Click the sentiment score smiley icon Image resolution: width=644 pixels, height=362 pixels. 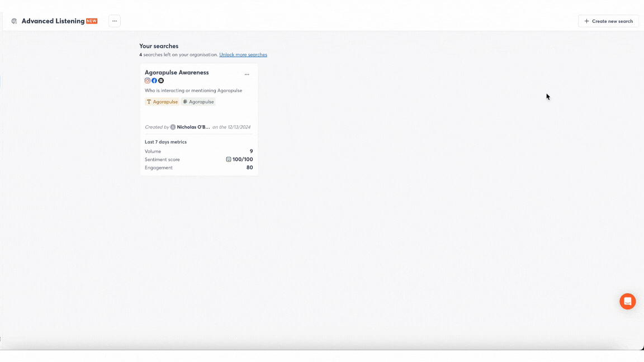coord(228,160)
